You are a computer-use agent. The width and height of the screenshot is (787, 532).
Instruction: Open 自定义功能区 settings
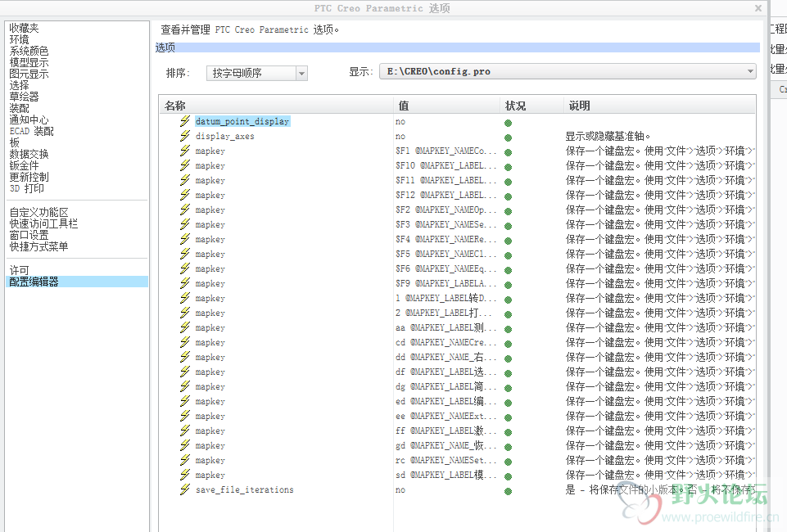[x=38, y=212]
